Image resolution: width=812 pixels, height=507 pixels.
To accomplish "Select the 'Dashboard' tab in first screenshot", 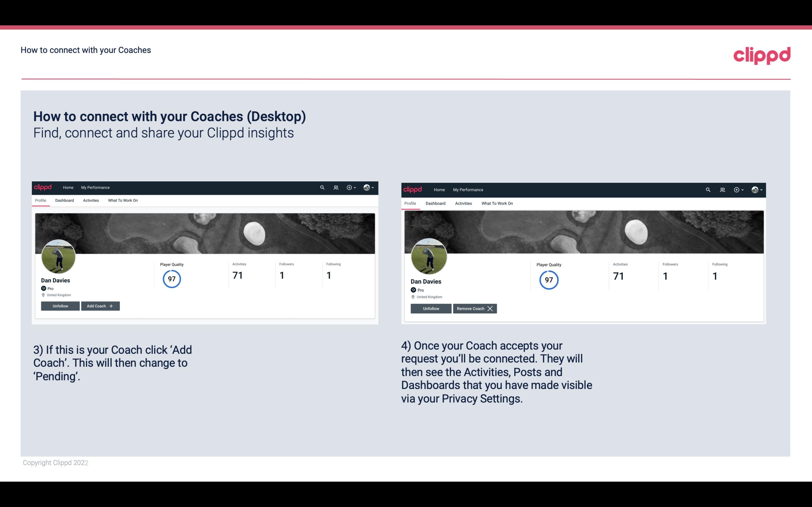I will point(64,200).
